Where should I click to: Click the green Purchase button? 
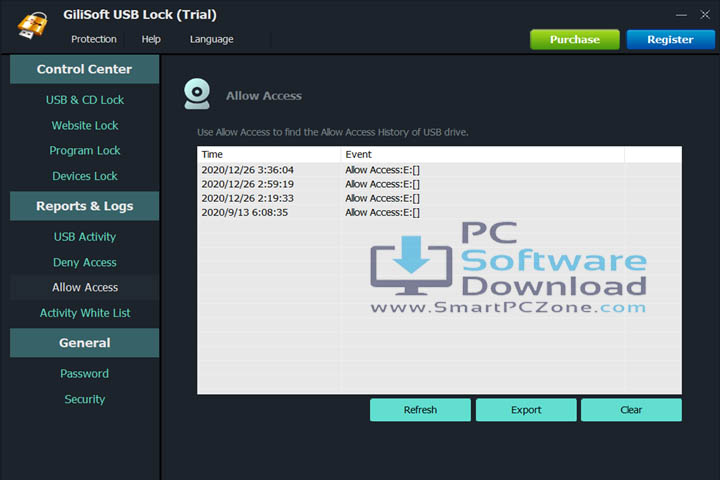point(574,40)
